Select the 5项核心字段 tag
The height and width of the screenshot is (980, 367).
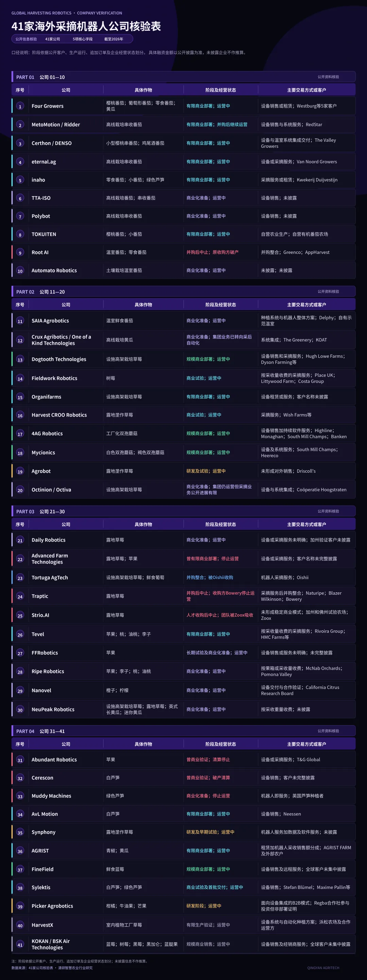coord(83,39)
